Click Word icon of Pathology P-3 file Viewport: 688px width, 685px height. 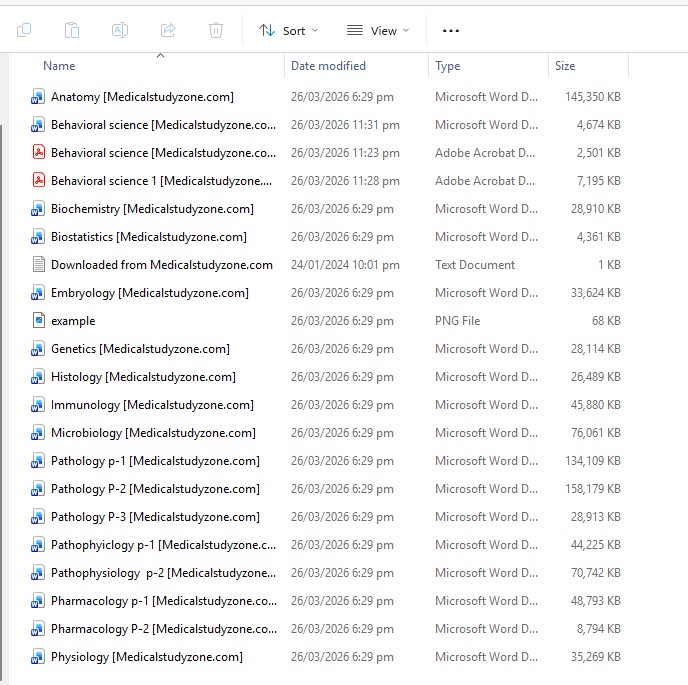(38, 517)
